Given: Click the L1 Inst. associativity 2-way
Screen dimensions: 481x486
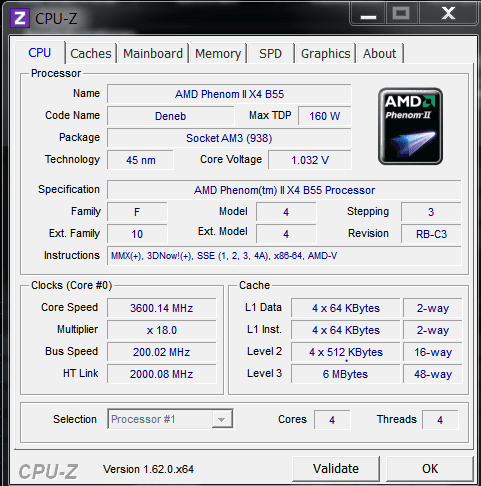Looking at the screenshot, I should pos(433,330).
